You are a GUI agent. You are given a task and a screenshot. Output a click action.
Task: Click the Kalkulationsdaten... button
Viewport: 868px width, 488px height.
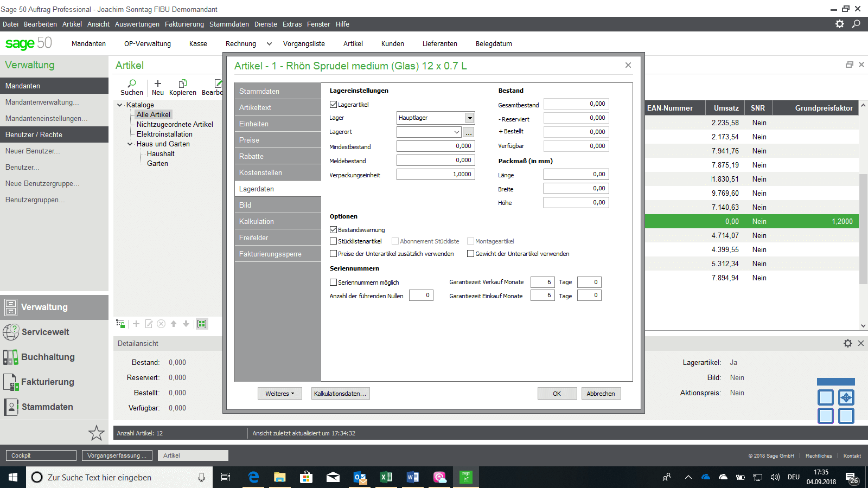tap(341, 394)
